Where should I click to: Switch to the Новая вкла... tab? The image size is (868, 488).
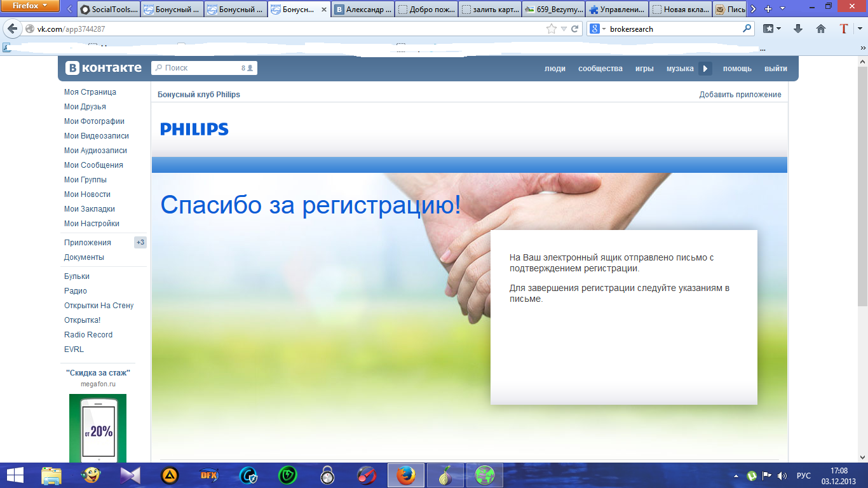tap(680, 10)
